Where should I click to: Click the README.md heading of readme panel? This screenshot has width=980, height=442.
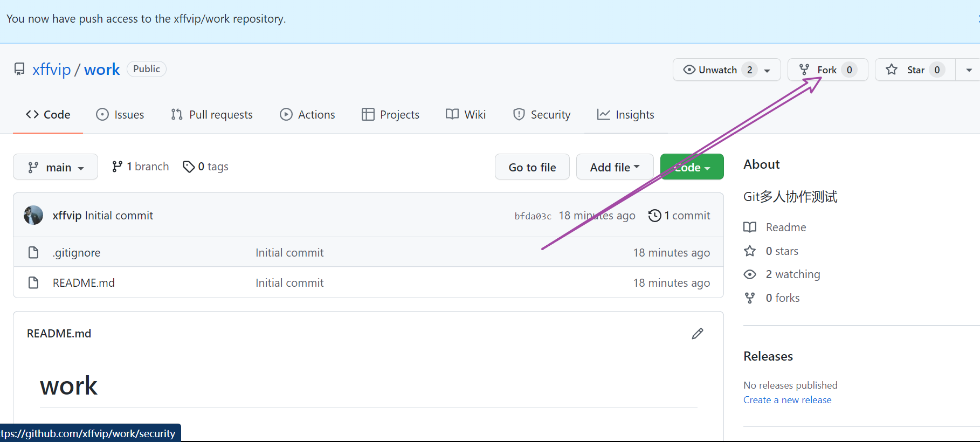click(59, 334)
